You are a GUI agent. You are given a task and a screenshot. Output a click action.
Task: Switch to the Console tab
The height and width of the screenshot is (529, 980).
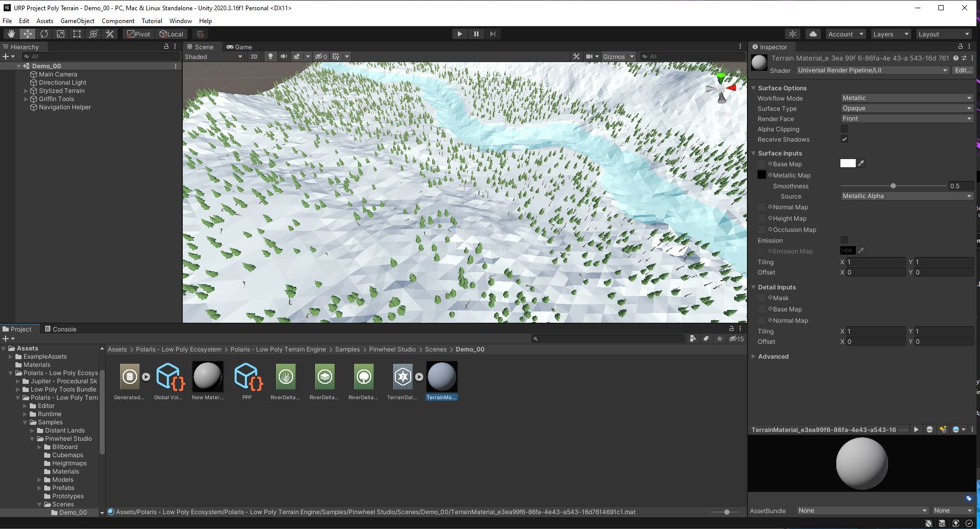coord(60,329)
